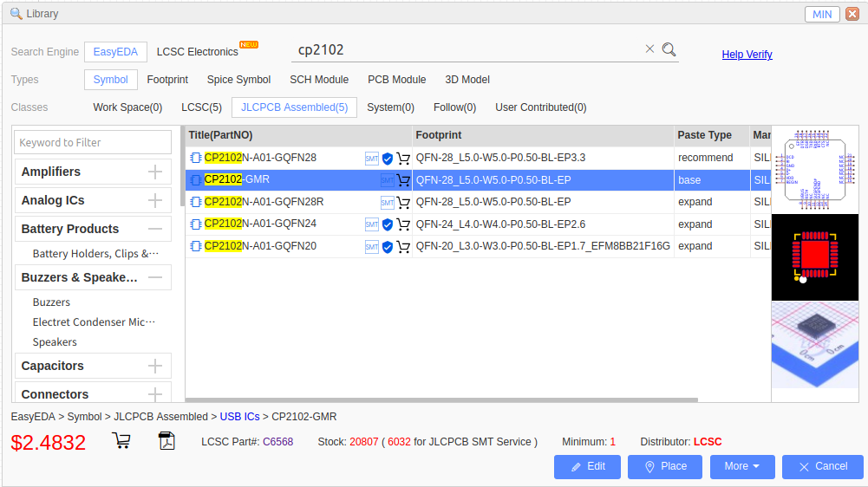Screen dimensions: 868x487
Task: Select the Speakers subcategory
Action: (55, 342)
